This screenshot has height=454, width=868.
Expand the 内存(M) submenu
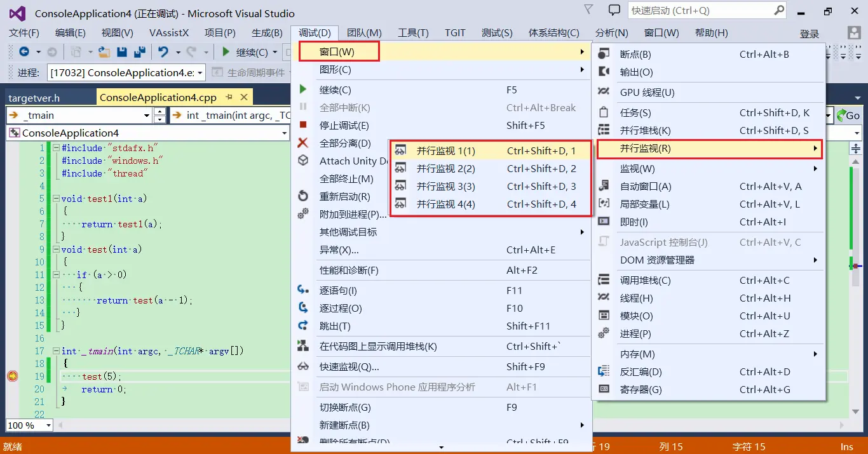709,354
